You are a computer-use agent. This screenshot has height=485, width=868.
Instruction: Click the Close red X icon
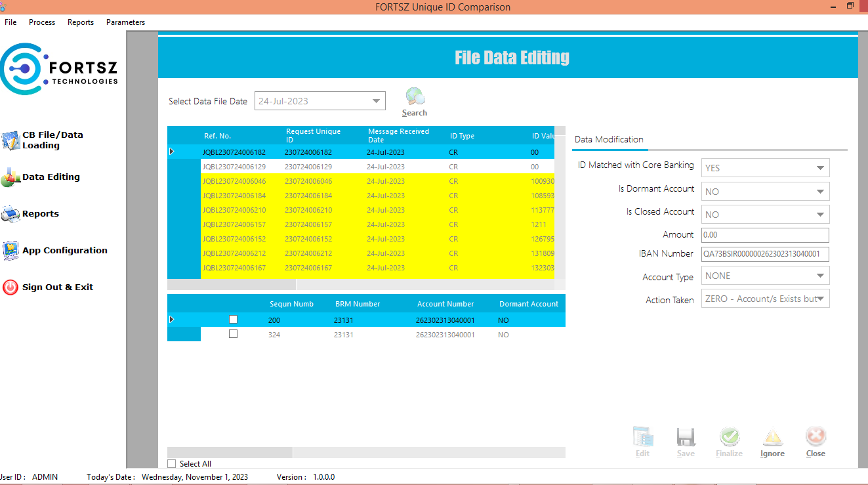click(816, 438)
